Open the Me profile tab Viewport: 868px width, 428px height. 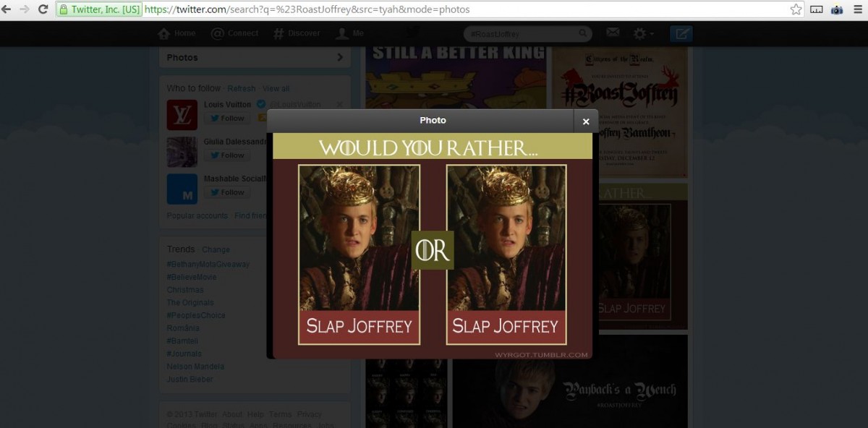[x=350, y=33]
